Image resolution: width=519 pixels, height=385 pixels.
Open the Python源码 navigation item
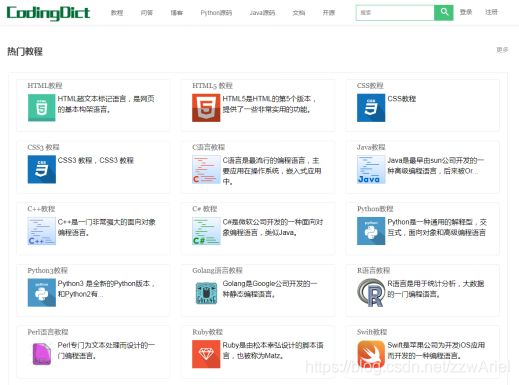[216, 13]
